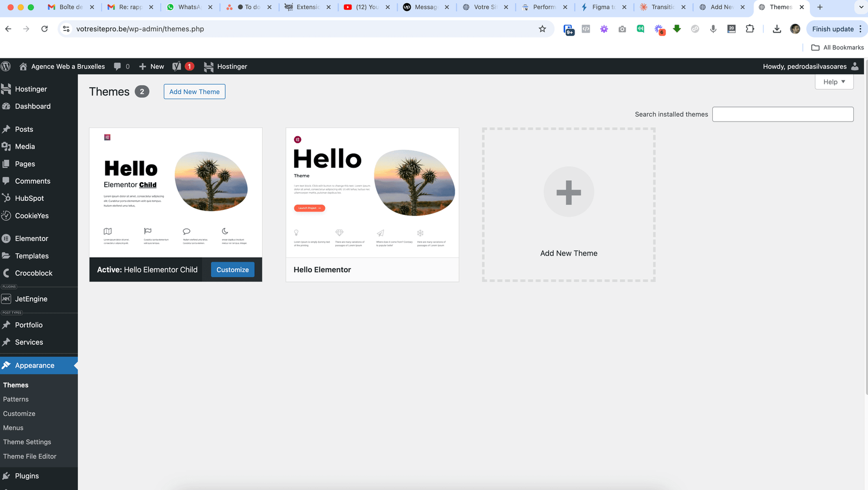Open Howdy pedrodasilvasoares account menu
Screen dimensions: 868x490
pos(810,66)
